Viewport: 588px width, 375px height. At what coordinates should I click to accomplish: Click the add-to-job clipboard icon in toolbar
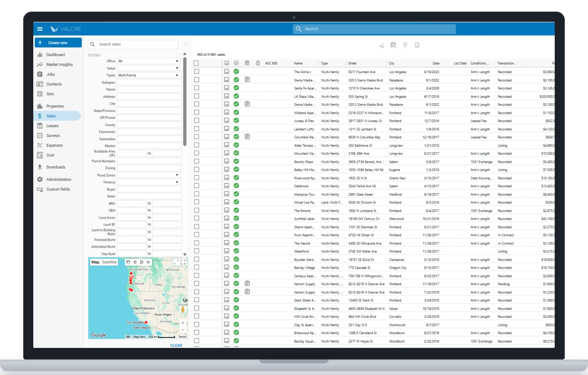393,45
